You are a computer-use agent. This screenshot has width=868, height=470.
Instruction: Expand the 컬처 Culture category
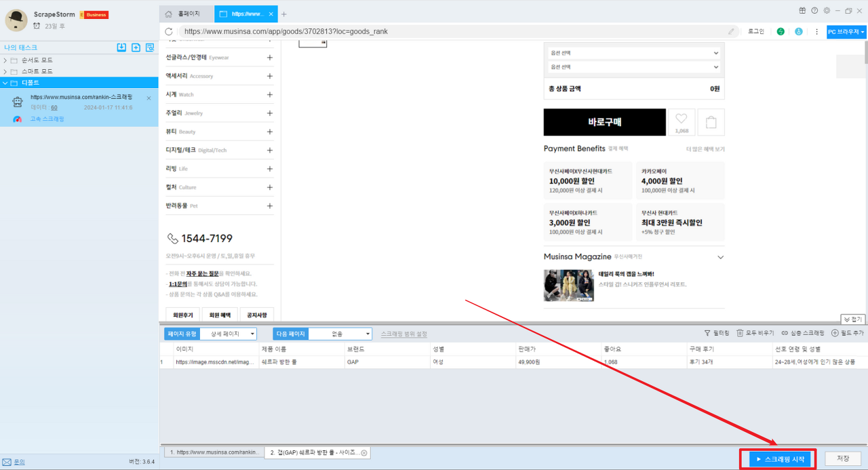[x=270, y=187]
